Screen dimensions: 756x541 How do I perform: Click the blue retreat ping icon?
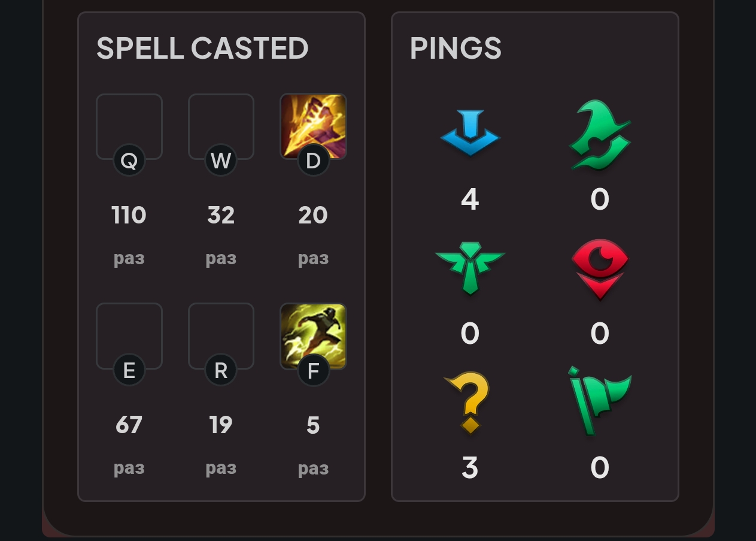point(470,132)
